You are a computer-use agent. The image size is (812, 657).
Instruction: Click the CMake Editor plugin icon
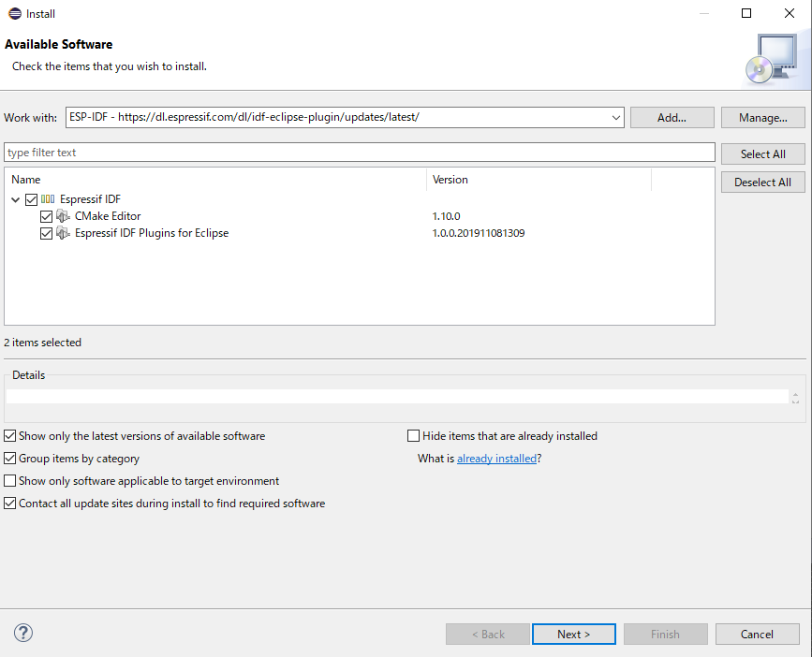tap(63, 216)
